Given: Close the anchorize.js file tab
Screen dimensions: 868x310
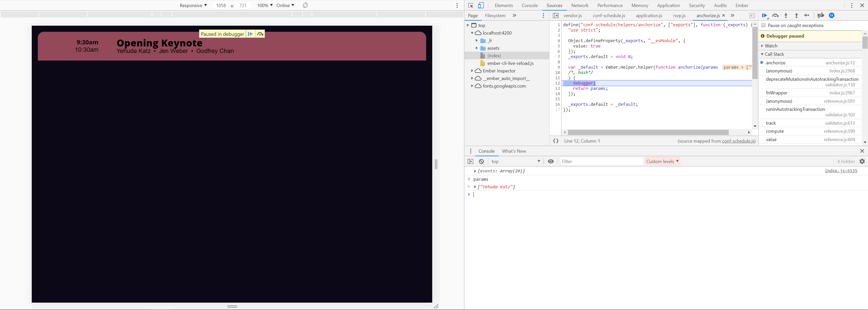Looking at the screenshot, I should point(723,16).
